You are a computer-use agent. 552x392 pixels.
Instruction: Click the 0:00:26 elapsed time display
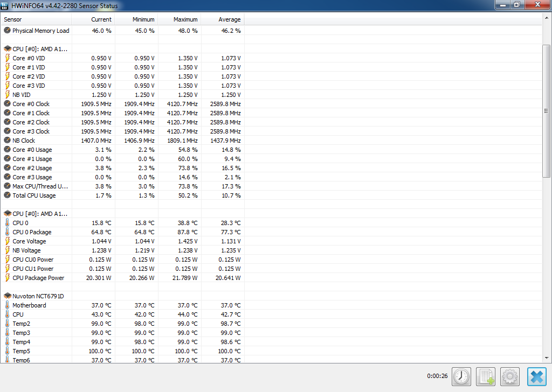(437, 376)
